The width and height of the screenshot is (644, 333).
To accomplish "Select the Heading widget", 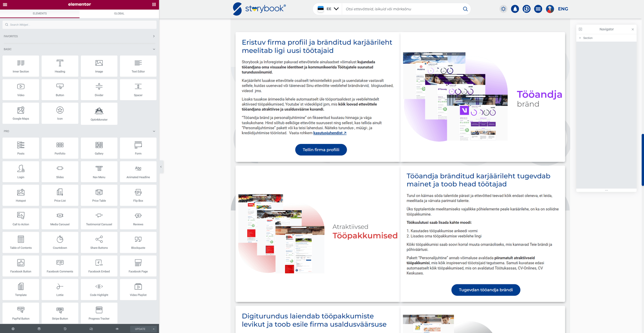I will coord(60,66).
